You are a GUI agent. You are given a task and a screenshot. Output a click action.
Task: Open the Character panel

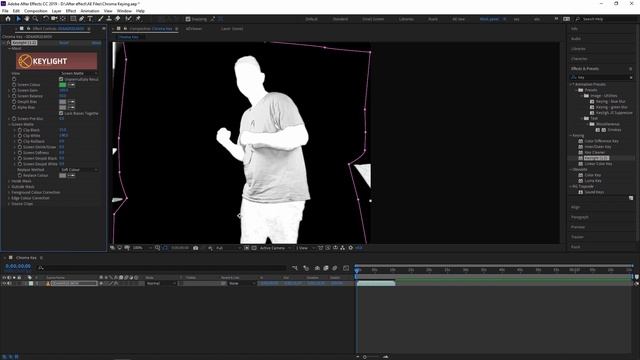pyautogui.click(x=579, y=59)
